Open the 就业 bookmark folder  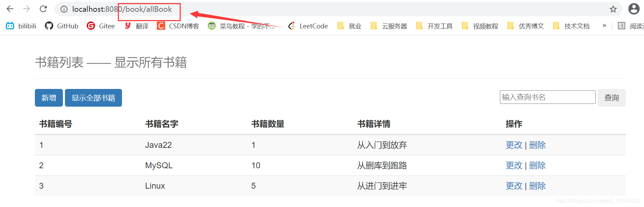click(349, 26)
